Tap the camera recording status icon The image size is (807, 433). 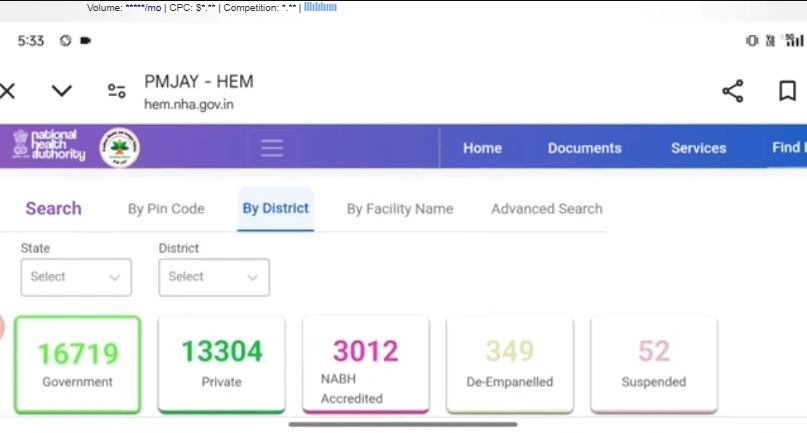pos(85,41)
